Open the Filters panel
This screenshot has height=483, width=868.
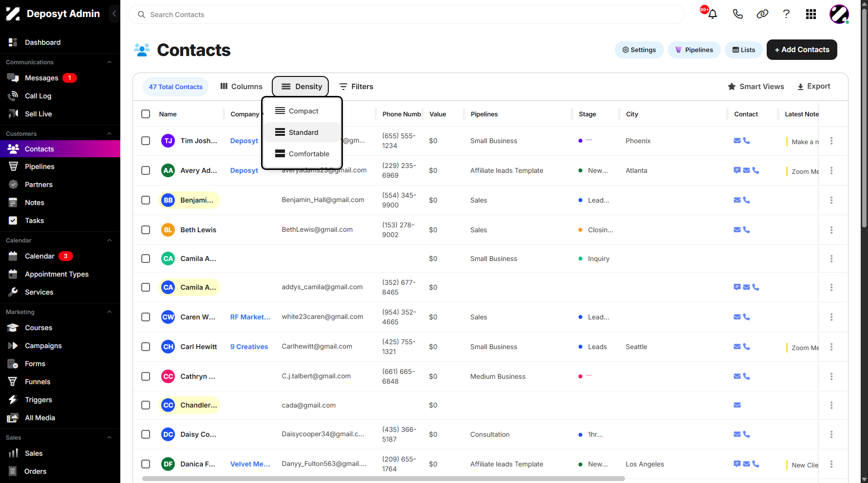(357, 87)
